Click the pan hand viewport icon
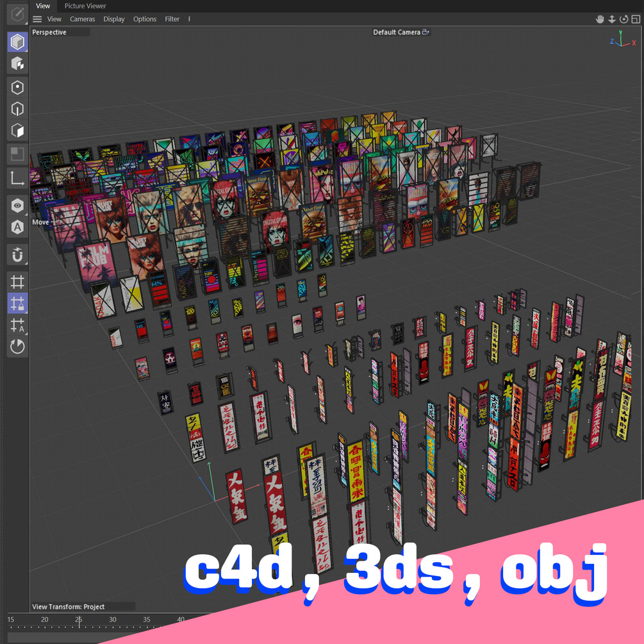 click(600, 19)
